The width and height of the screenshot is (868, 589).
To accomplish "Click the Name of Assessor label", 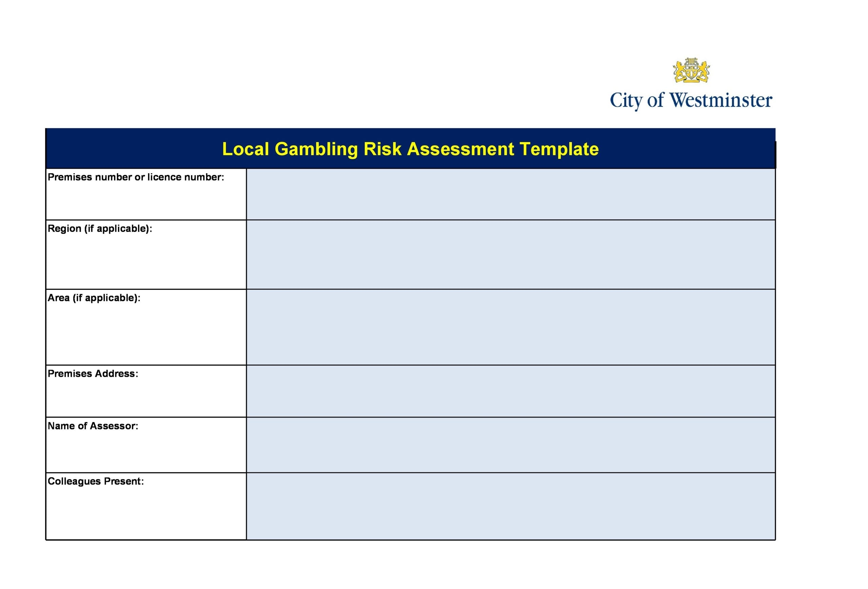I will point(93,426).
